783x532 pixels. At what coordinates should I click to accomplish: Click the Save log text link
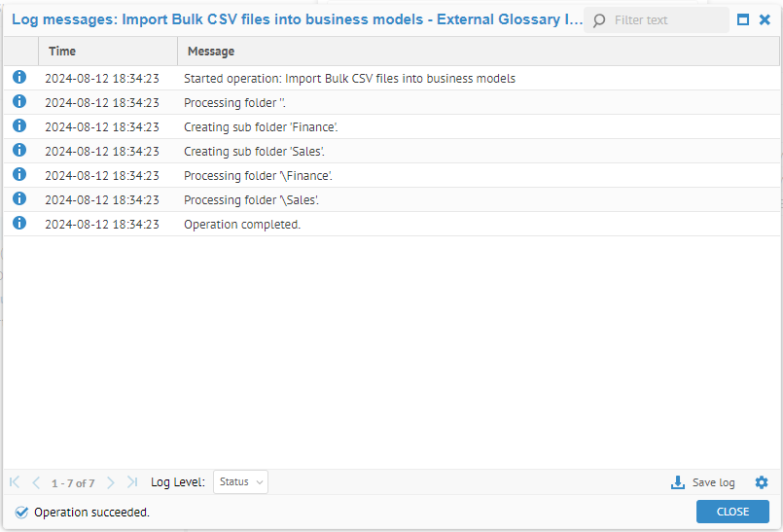tap(713, 482)
